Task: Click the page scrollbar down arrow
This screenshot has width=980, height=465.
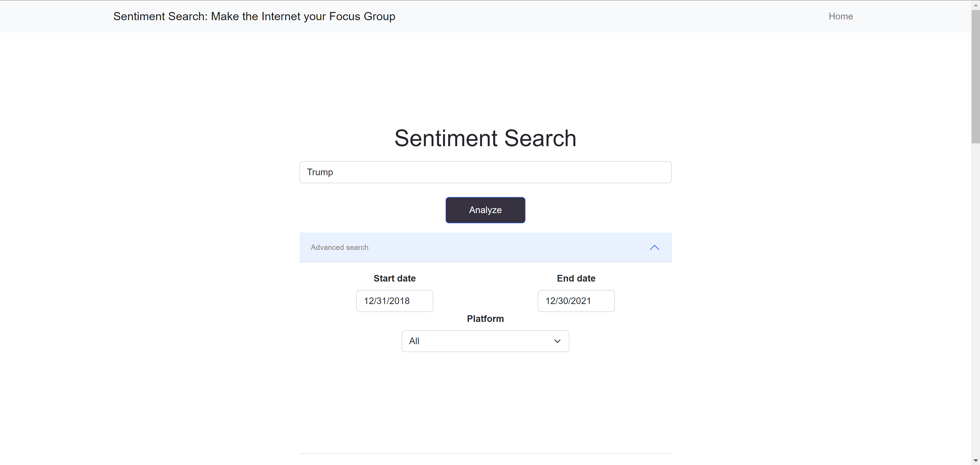Action: 975,460
